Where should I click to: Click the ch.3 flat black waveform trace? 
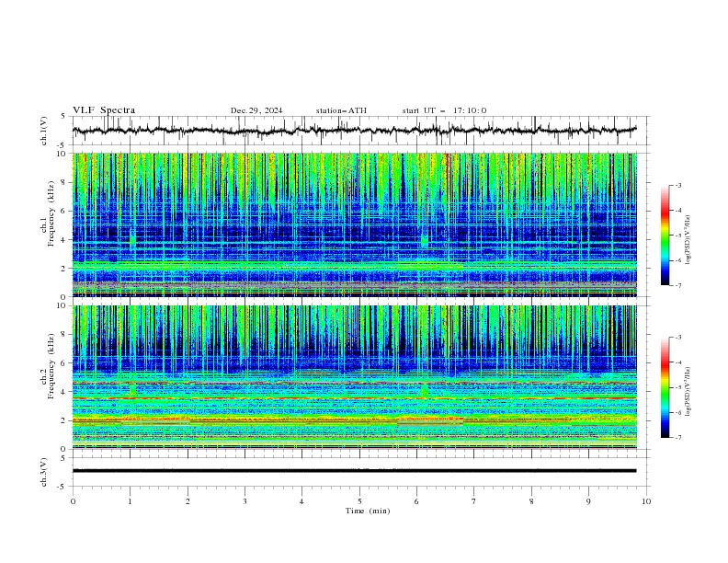[x=354, y=471]
